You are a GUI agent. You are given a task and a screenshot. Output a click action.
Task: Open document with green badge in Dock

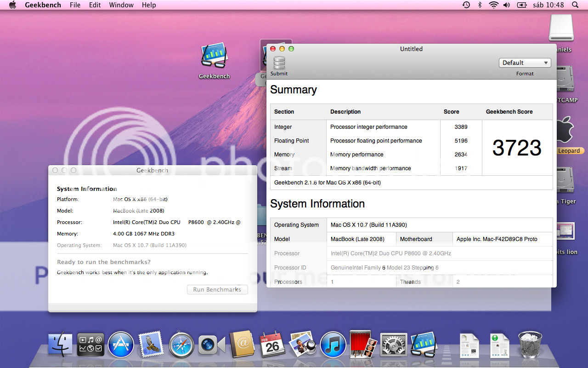[500, 346]
